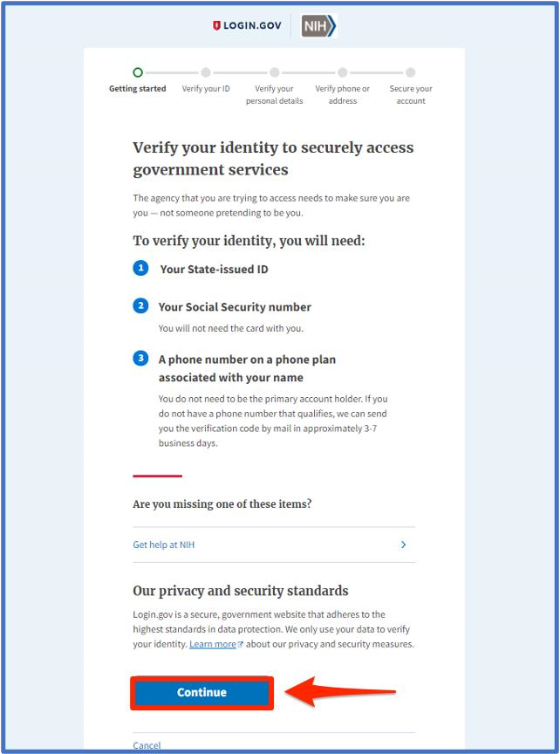560x754 pixels.
Task: Click the NIH logo badge
Action: pos(318,26)
